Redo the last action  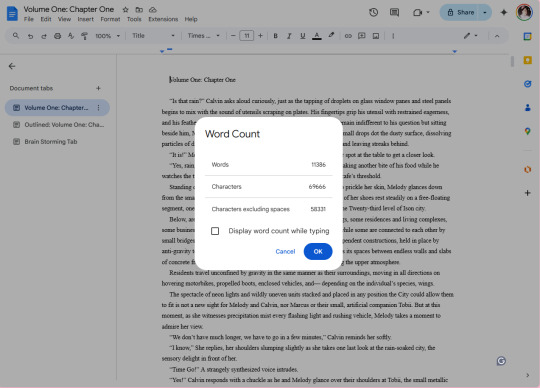(x=44, y=36)
